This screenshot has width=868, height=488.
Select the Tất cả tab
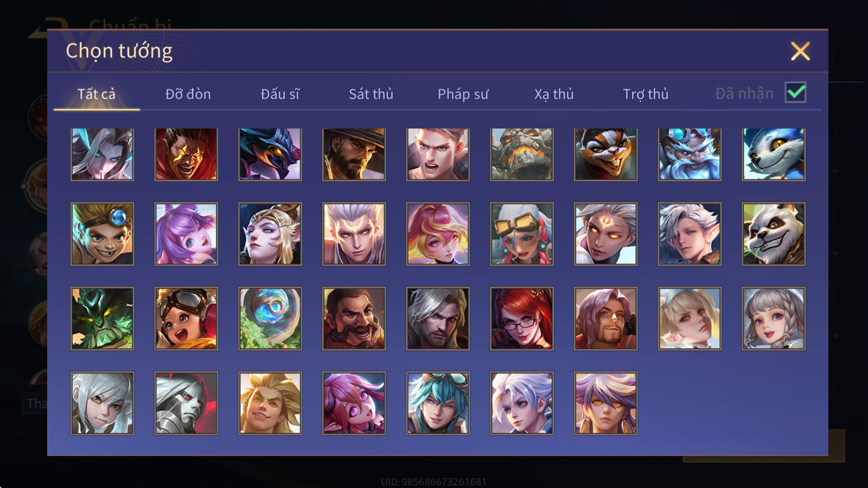tap(97, 94)
